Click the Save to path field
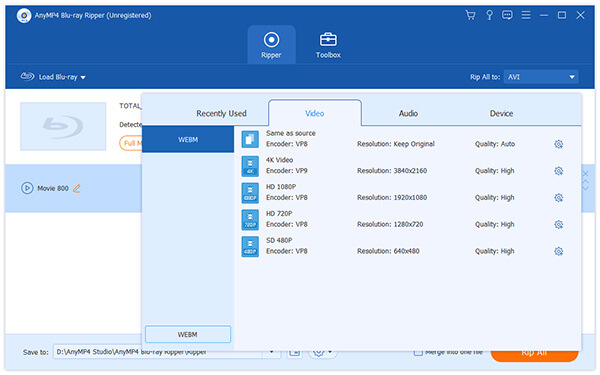This screenshot has width=600, height=375. (158, 352)
